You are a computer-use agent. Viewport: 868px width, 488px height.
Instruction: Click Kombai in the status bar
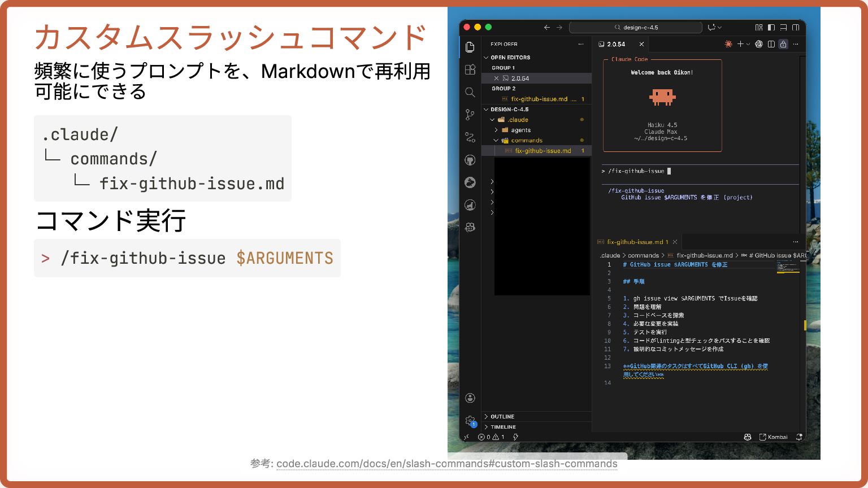click(x=774, y=437)
